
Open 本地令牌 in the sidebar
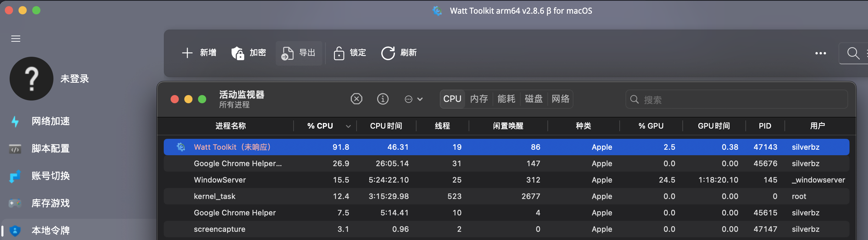[51, 230]
